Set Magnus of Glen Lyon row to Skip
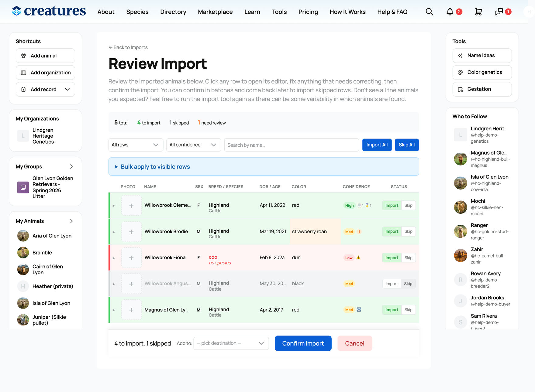Screen dimensions: 535x392 (409, 310)
